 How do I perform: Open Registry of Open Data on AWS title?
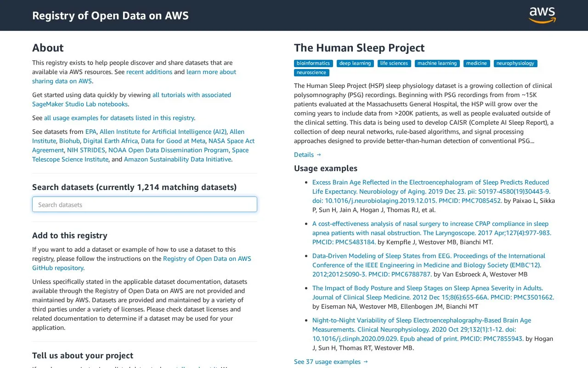(110, 16)
